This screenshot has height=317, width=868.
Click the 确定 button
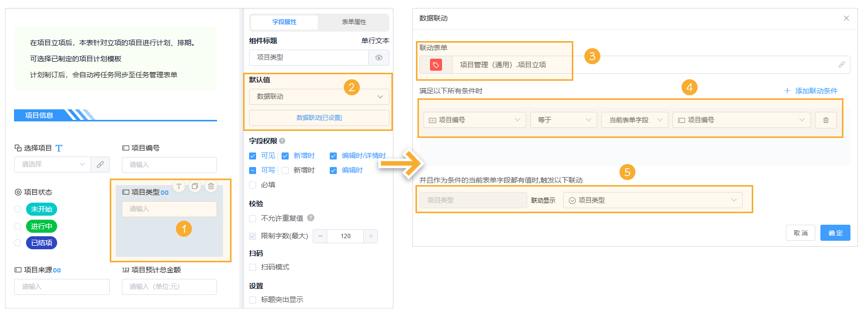pos(835,233)
